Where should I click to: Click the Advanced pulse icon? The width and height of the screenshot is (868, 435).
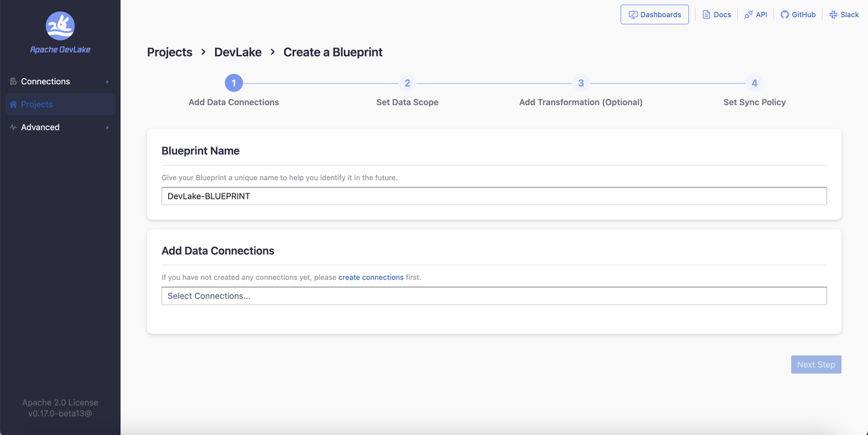13,128
